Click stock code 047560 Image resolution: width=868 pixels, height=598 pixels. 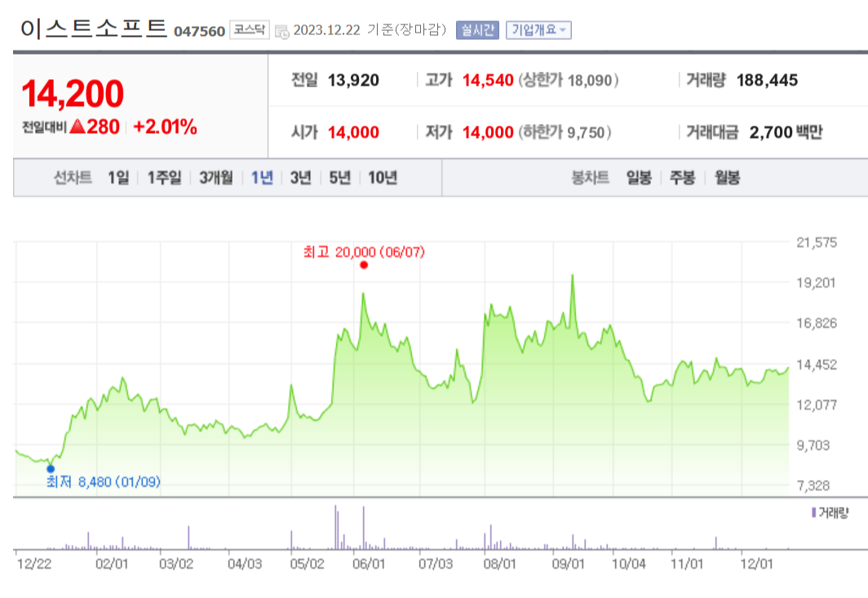tap(199, 32)
